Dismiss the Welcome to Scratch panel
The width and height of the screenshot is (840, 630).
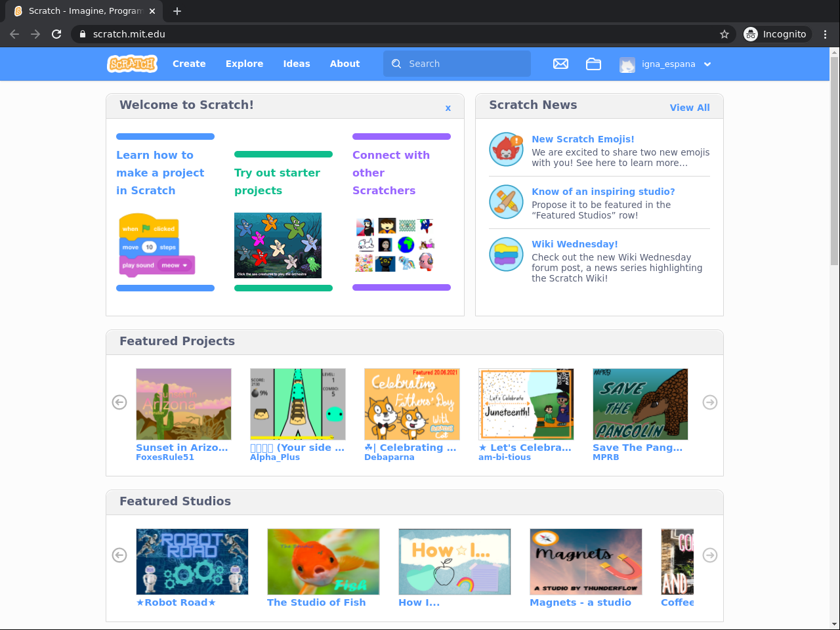(x=448, y=108)
